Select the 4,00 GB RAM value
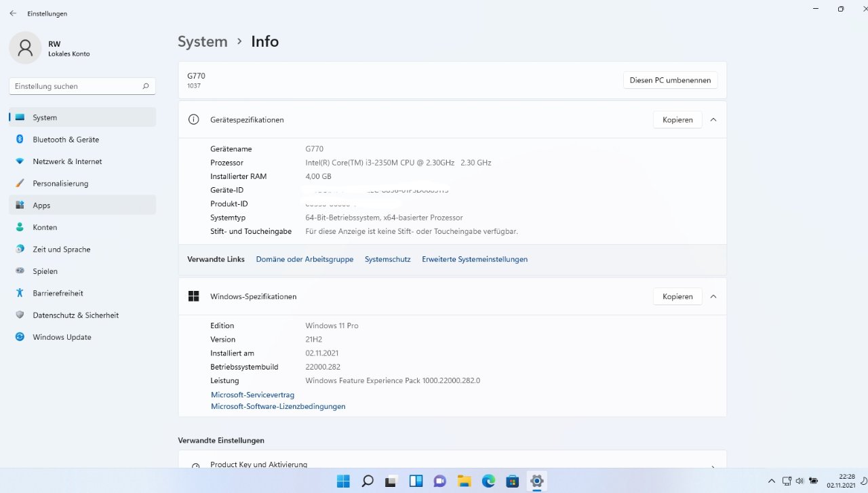Screen dimensions: 868x493 318,176
